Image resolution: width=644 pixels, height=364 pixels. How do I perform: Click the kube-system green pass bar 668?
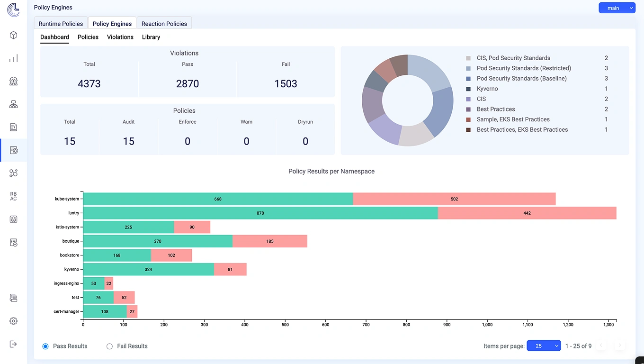click(x=218, y=199)
